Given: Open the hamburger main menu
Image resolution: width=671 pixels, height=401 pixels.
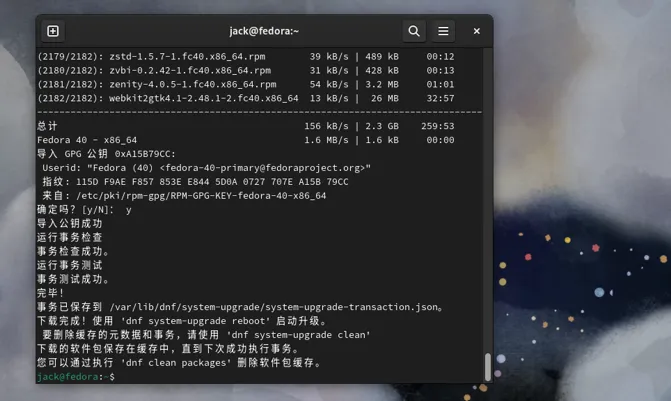Looking at the screenshot, I should point(443,31).
